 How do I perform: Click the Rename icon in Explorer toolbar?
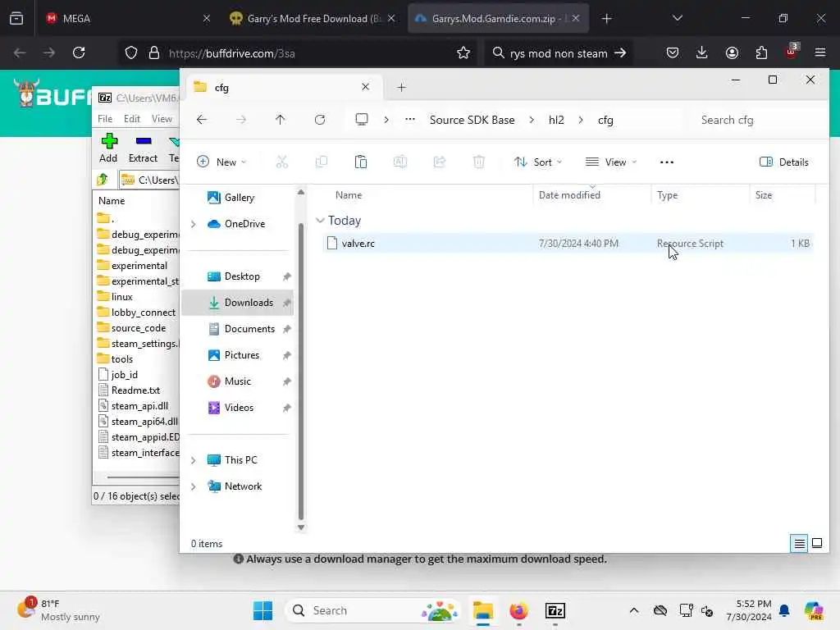pos(400,162)
